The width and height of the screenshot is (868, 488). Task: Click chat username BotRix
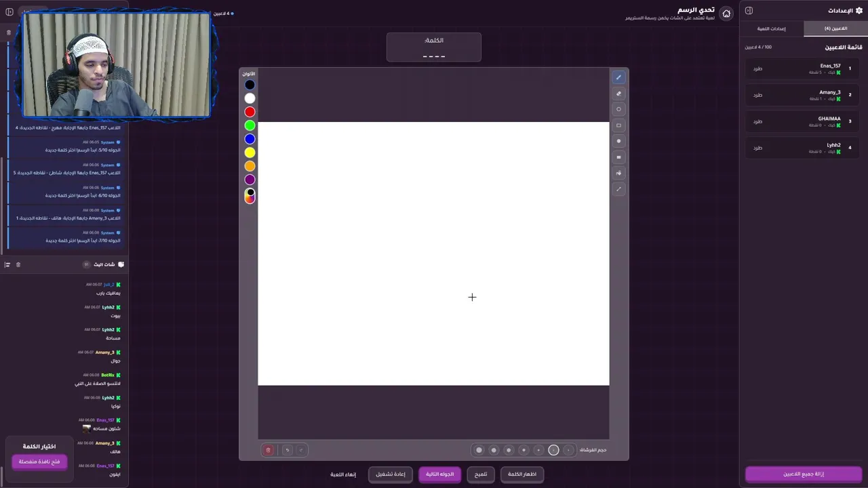point(108,375)
